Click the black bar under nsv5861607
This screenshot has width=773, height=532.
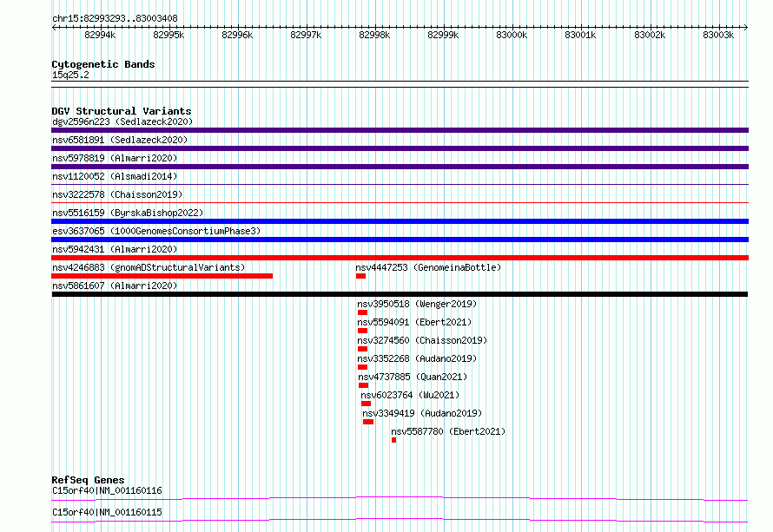(x=400, y=294)
